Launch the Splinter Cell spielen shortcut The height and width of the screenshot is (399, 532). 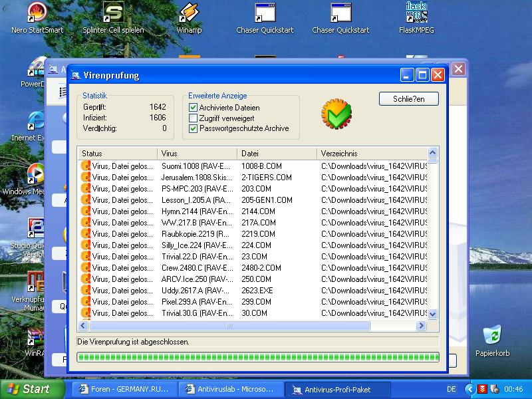(113, 13)
